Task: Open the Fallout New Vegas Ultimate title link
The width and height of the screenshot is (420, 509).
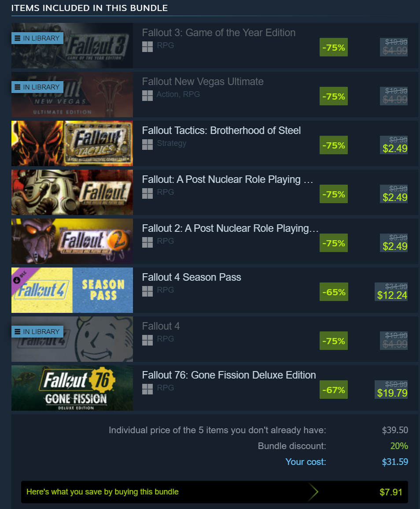Action: click(x=203, y=82)
